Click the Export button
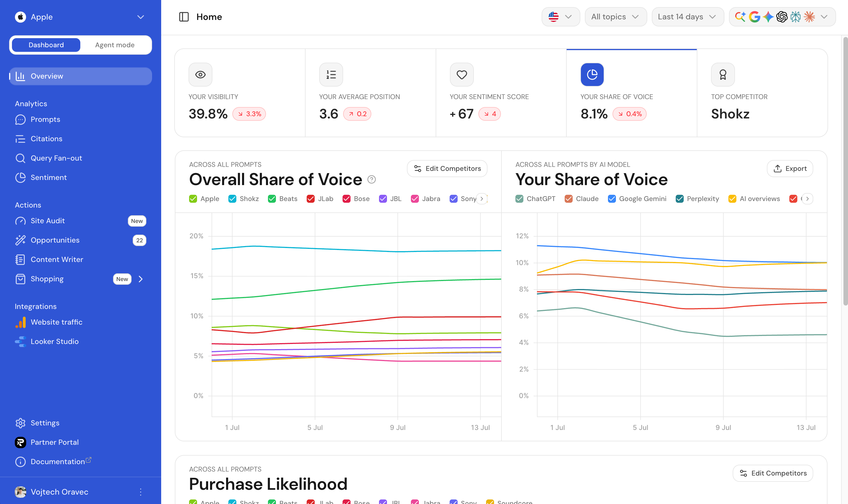The width and height of the screenshot is (848, 504). (x=790, y=169)
